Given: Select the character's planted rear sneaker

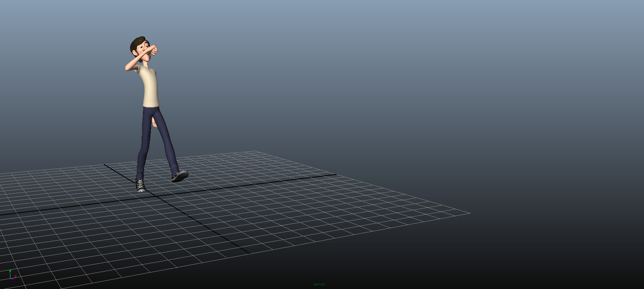Looking at the screenshot, I should pos(140,186).
